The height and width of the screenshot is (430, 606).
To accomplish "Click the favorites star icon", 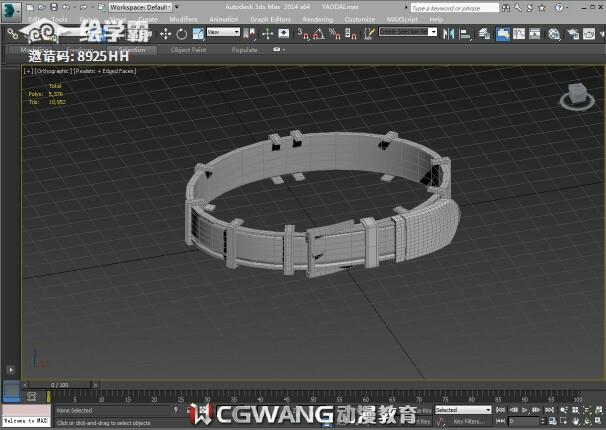I will [x=542, y=8].
